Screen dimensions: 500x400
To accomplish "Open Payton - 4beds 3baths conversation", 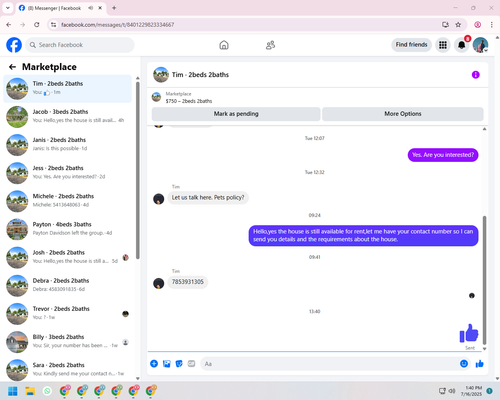I will (67, 229).
